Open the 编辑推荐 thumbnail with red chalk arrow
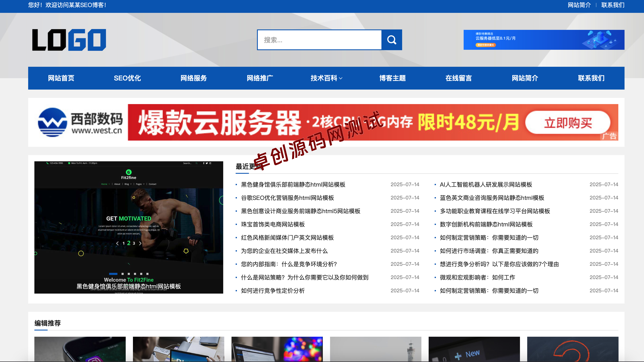 (573, 349)
